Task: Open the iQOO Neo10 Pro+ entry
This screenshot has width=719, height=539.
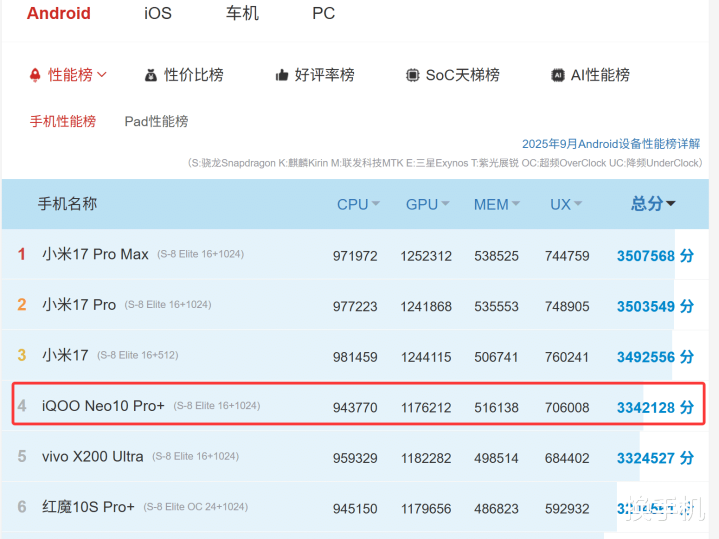Action: click(x=103, y=406)
